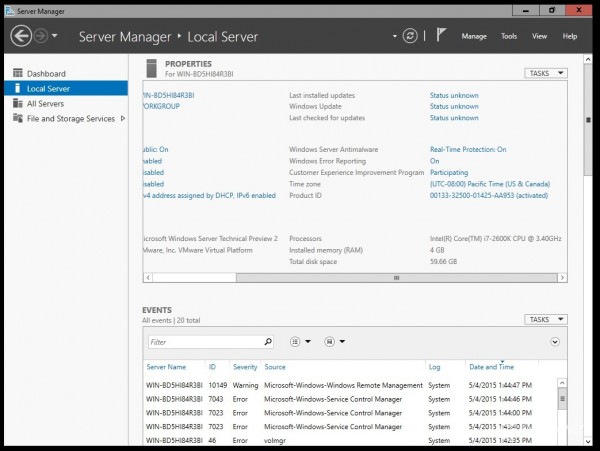
Task: Expand File and Storage Services arrow
Action: [x=123, y=118]
